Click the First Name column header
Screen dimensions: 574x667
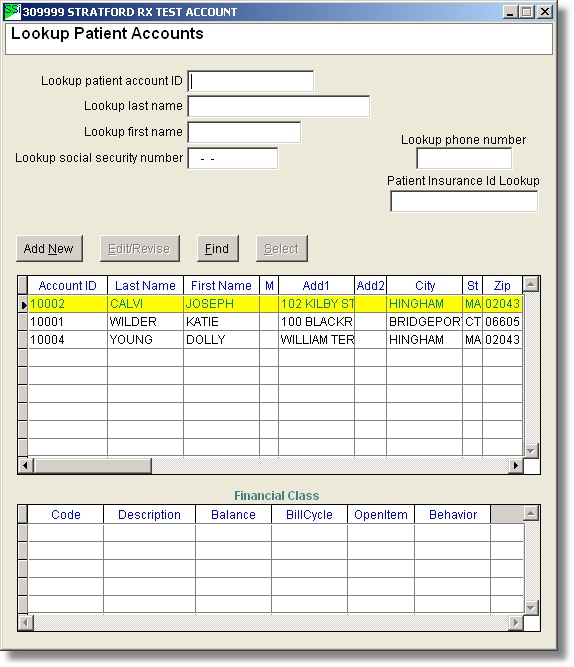(x=221, y=285)
